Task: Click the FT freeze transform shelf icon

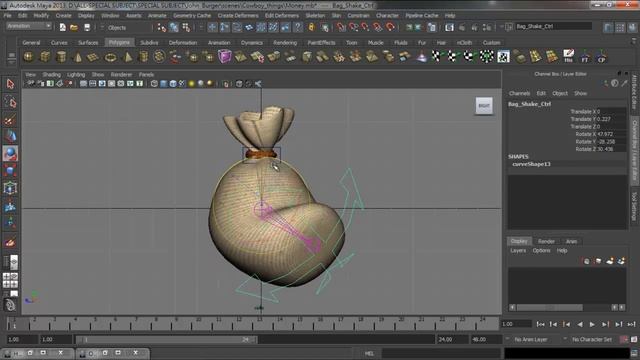Action: [x=585, y=57]
